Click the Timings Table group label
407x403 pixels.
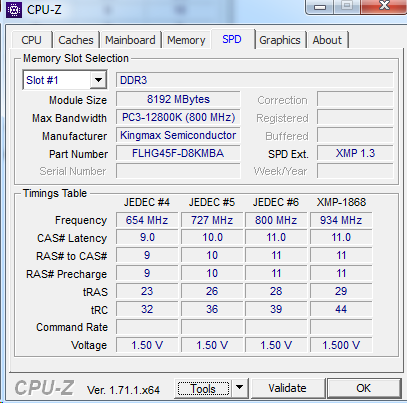point(55,193)
